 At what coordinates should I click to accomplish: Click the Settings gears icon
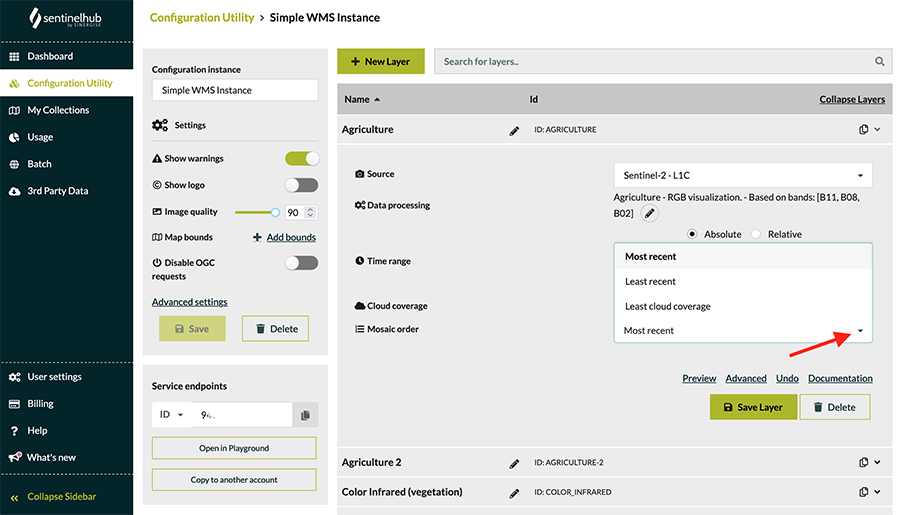coord(160,125)
